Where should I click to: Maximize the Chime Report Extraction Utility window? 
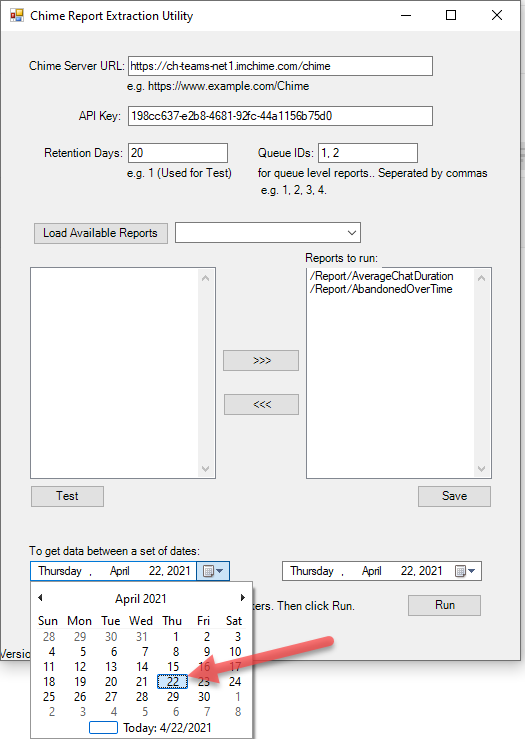tap(451, 15)
